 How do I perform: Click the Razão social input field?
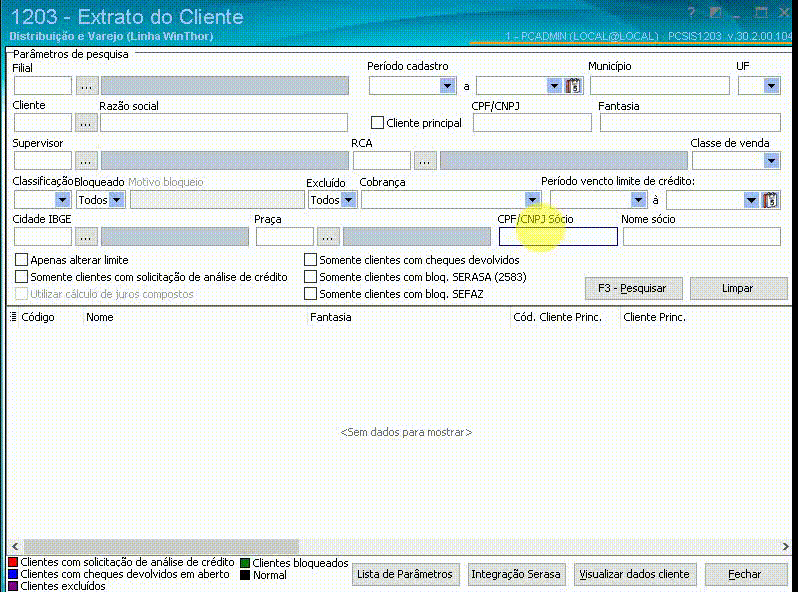pos(224,123)
